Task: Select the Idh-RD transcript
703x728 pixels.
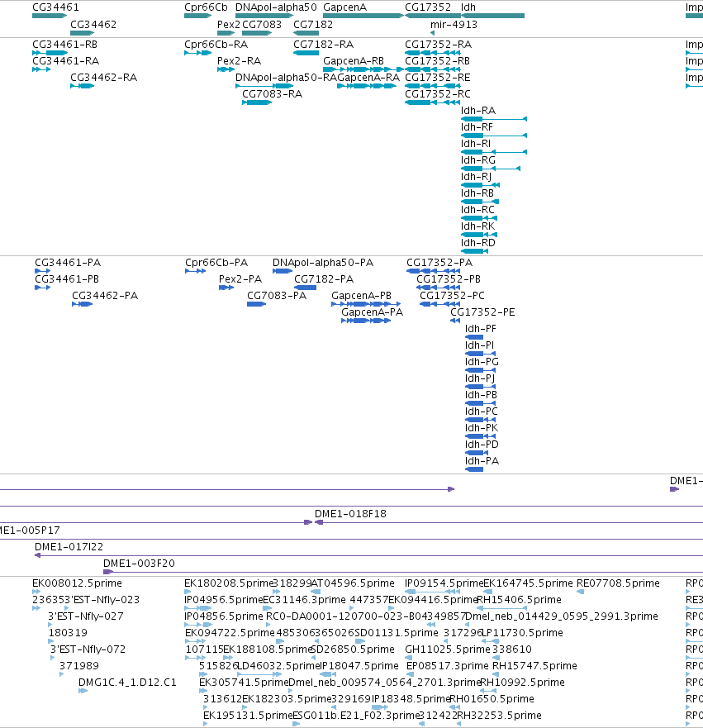Action: 475,251
